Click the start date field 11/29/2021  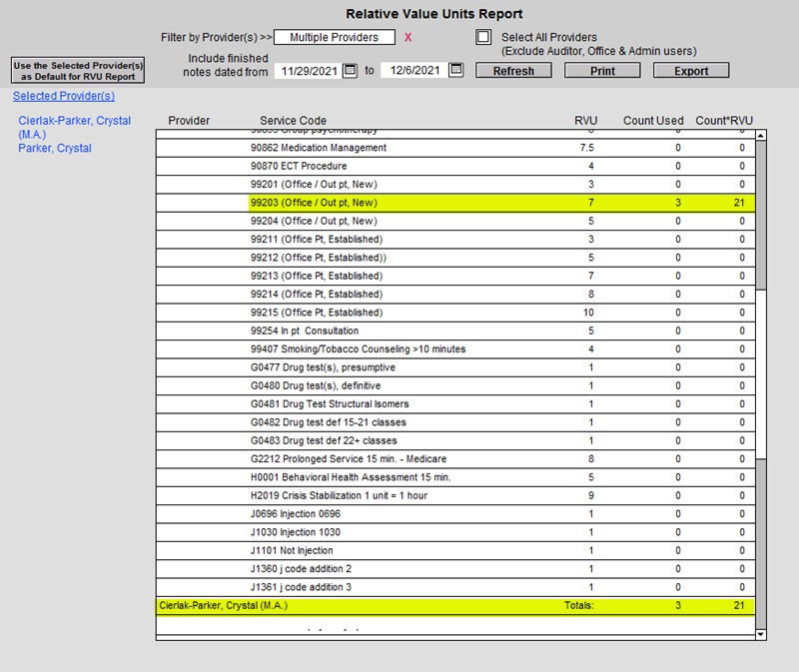pyautogui.click(x=308, y=71)
